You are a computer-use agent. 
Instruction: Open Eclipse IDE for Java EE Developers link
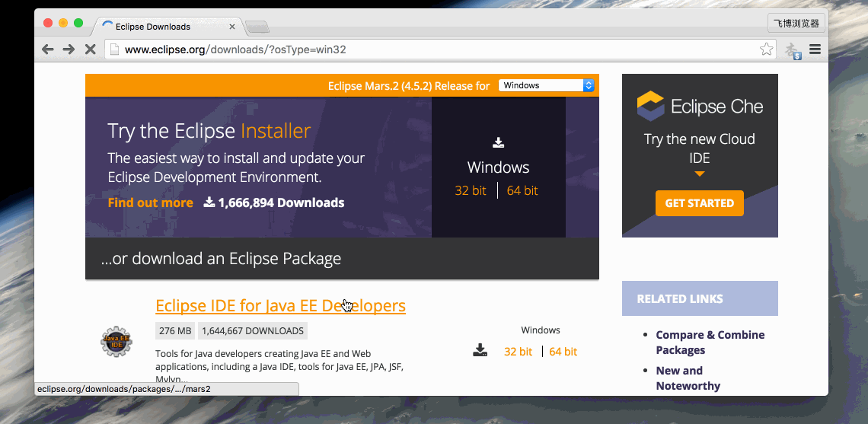(281, 305)
